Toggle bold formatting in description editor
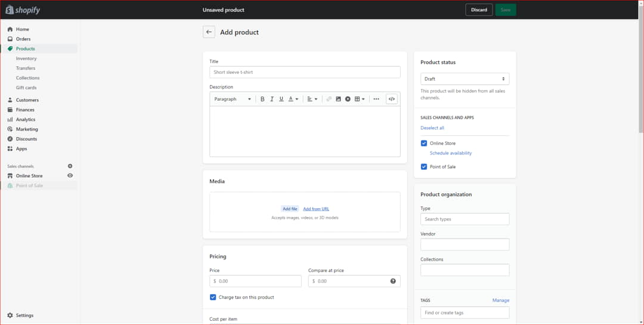The image size is (644, 325). [262, 99]
